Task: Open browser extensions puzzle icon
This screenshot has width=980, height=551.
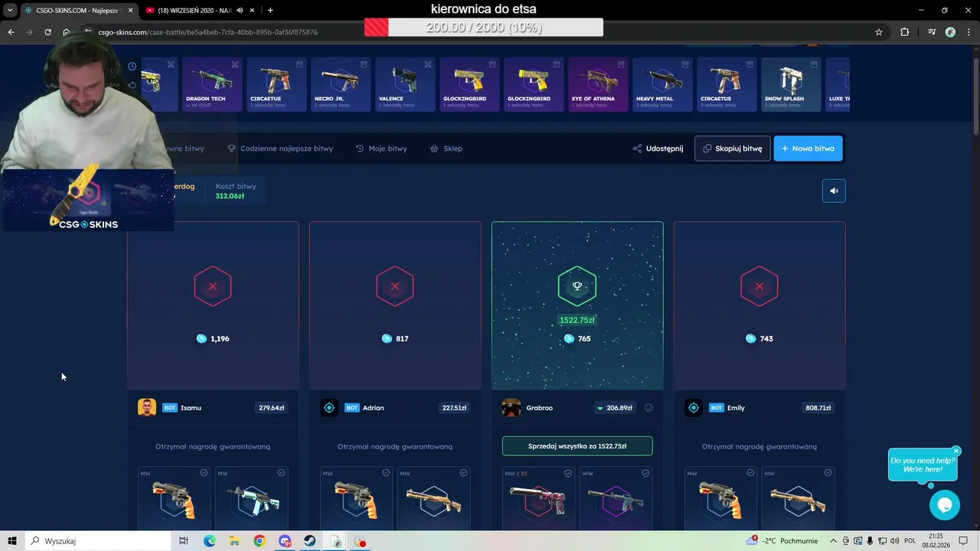Action: point(904,32)
